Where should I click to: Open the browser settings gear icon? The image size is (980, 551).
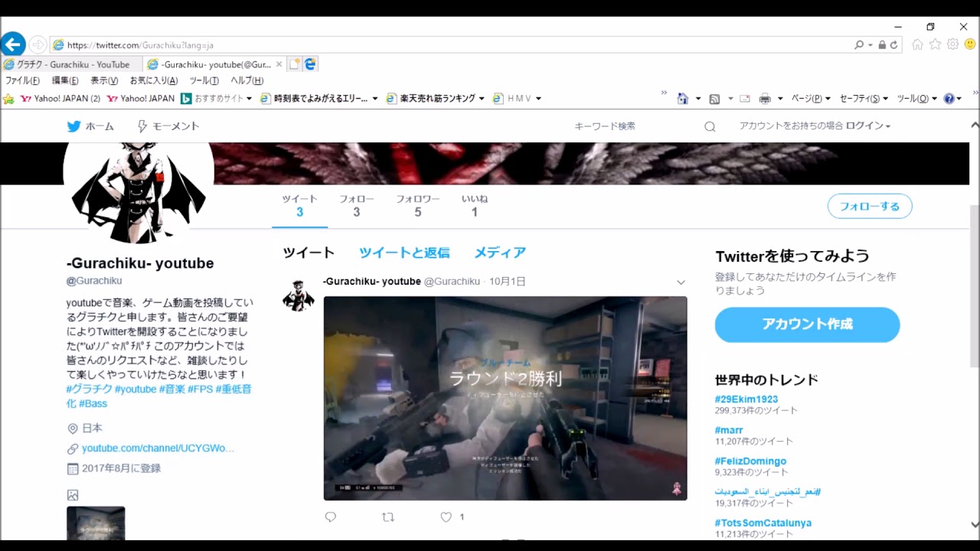click(952, 45)
